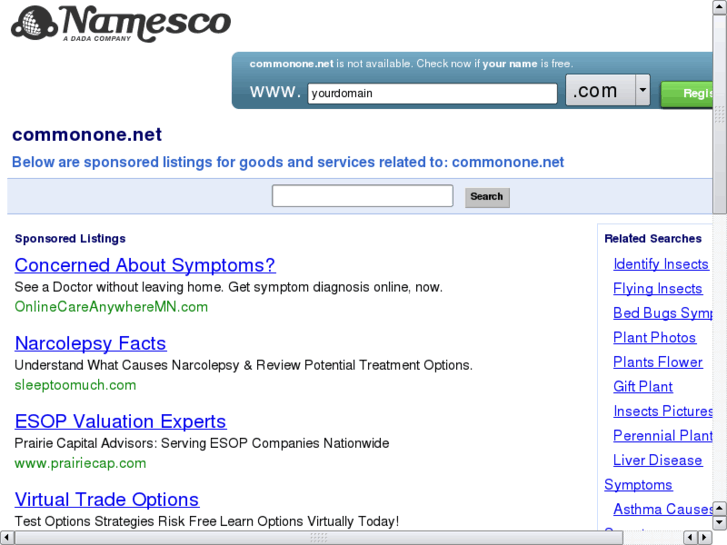Click the 'Understand What Causes Narcolepsy' description
Image resolution: width=727 pixels, height=545 pixels.
coord(243,365)
